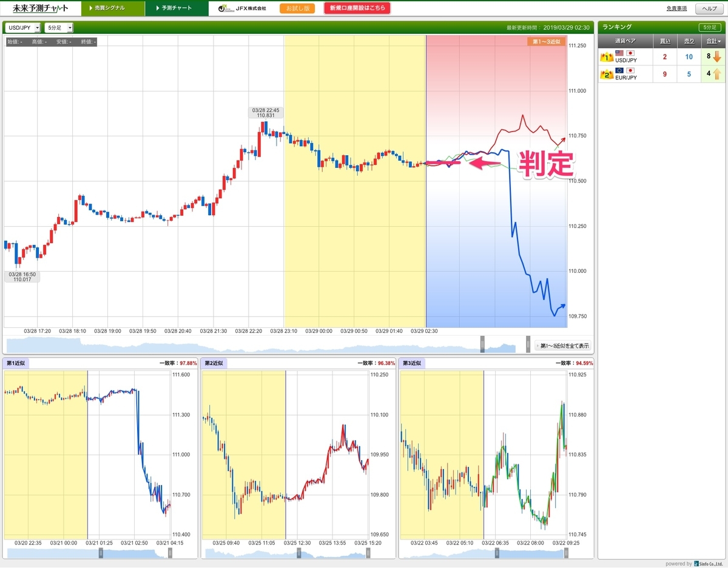
Task: Click the up arrow for EUR/JPY
Action: tap(716, 75)
